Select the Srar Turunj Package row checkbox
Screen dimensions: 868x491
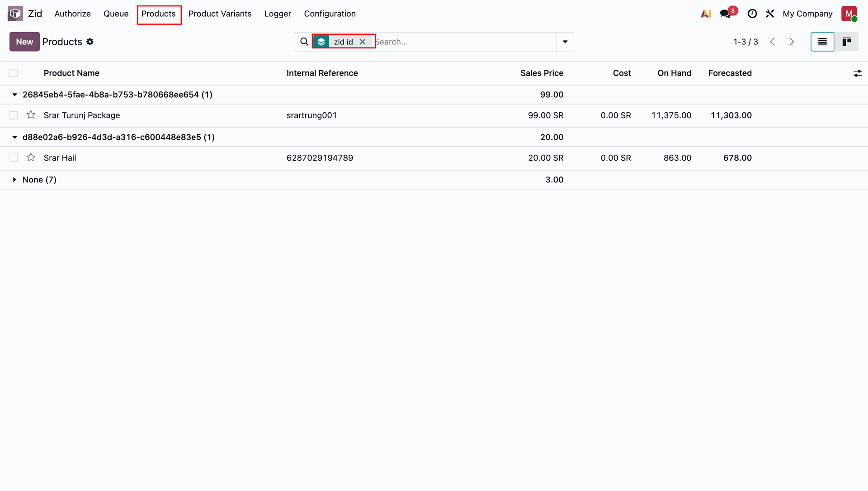point(14,115)
